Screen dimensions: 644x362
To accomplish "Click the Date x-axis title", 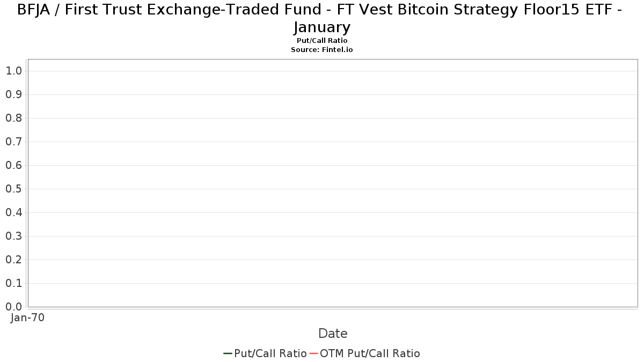I will 333,334.
